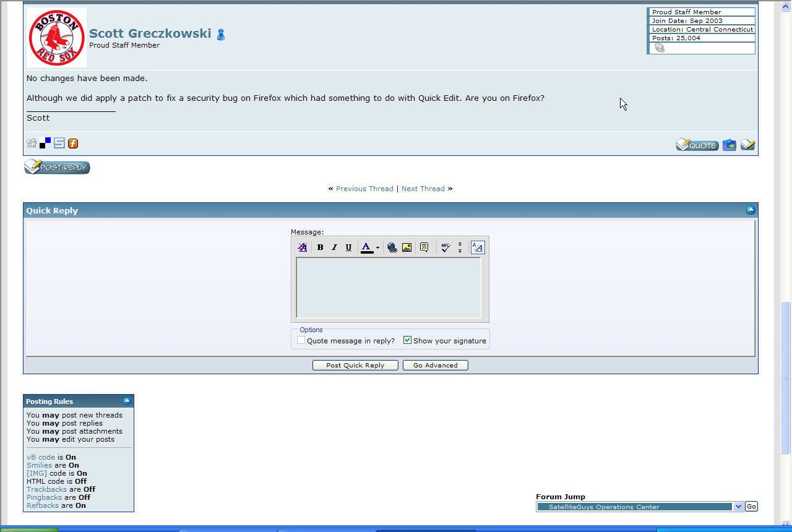Toggle bold formatting in Quick Reply
The width and height of the screenshot is (792, 532).
coord(320,247)
